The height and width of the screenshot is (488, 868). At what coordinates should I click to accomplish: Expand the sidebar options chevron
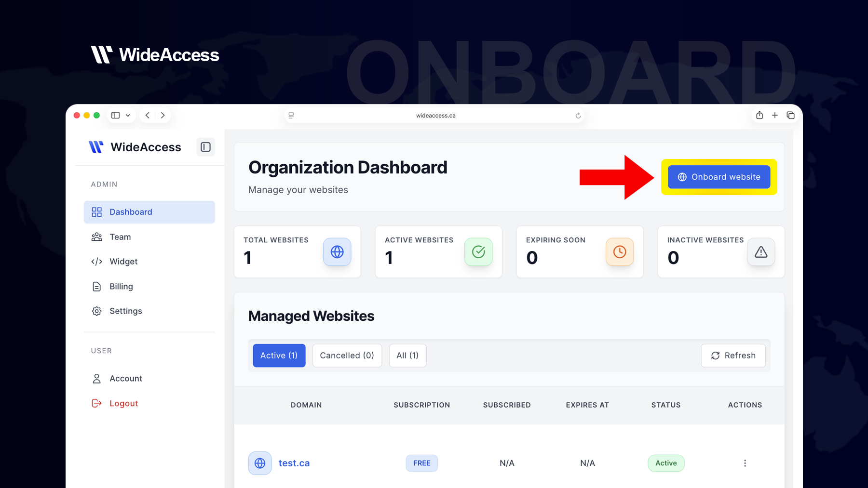(128, 115)
